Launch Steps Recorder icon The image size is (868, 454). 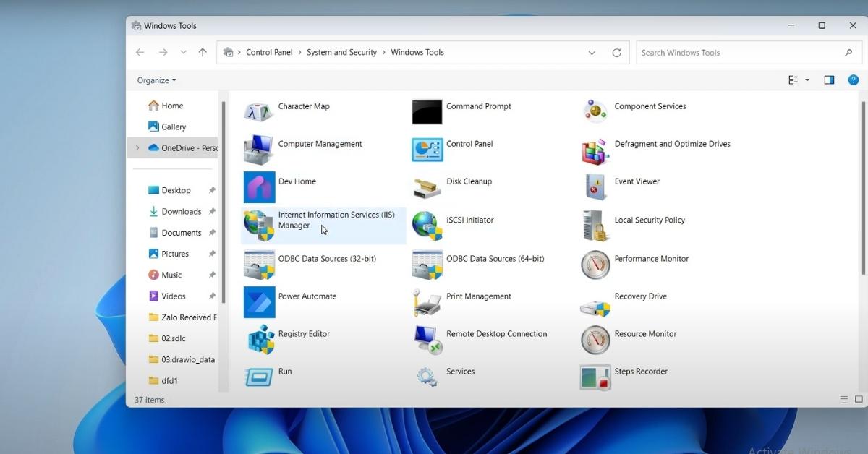click(595, 377)
